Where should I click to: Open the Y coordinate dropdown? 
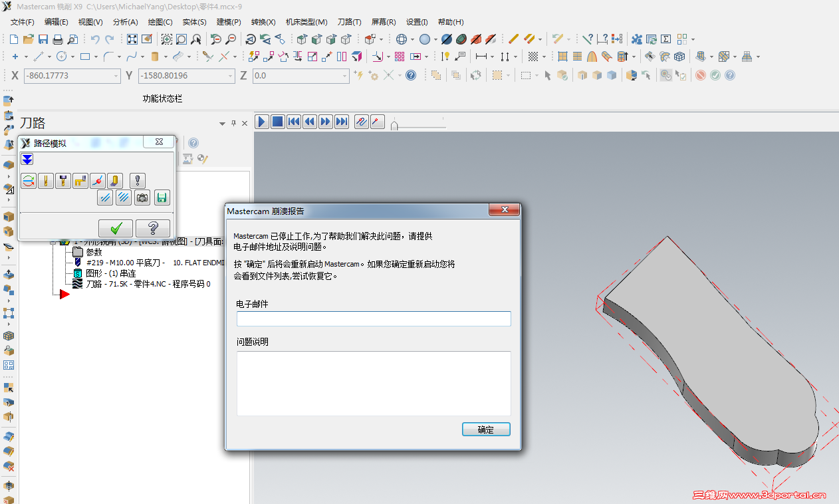(x=230, y=76)
